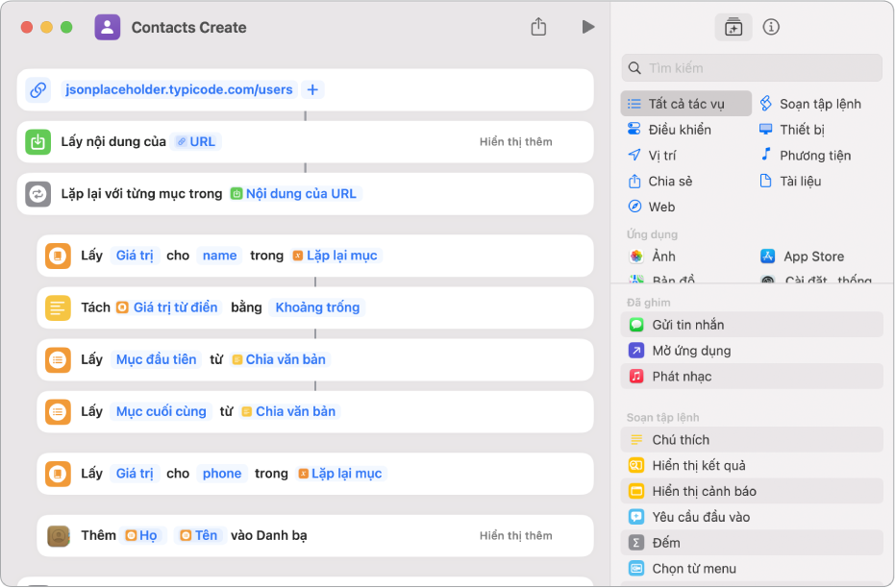Select Chia văn bản in Mục đầu tiên row
895x588 pixels.
coord(280,360)
